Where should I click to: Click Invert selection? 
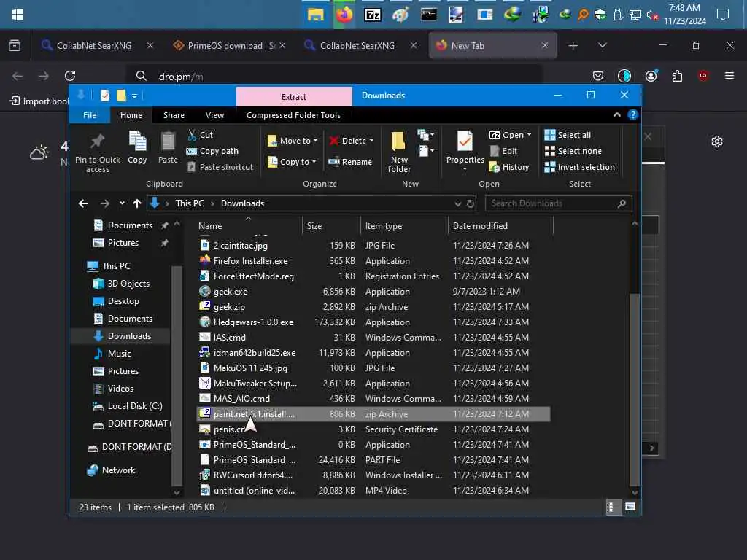click(x=580, y=167)
